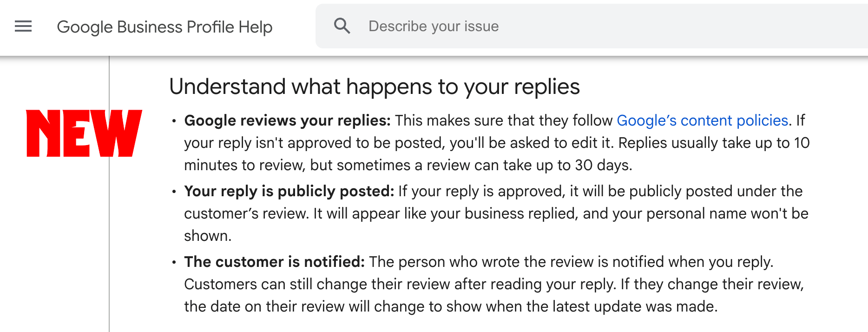
Task: Go to Google Business Profile Help home
Action: coord(164,27)
